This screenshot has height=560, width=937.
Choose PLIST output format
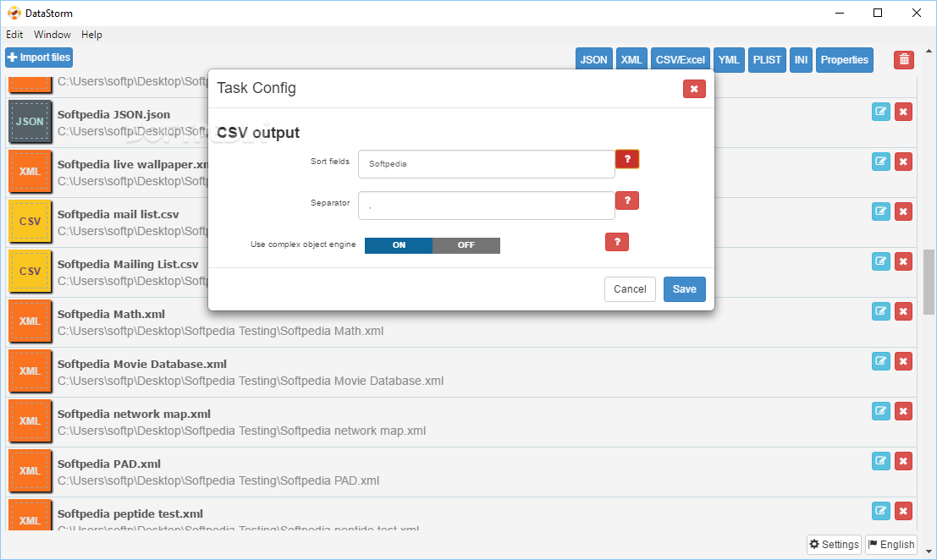[767, 60]
